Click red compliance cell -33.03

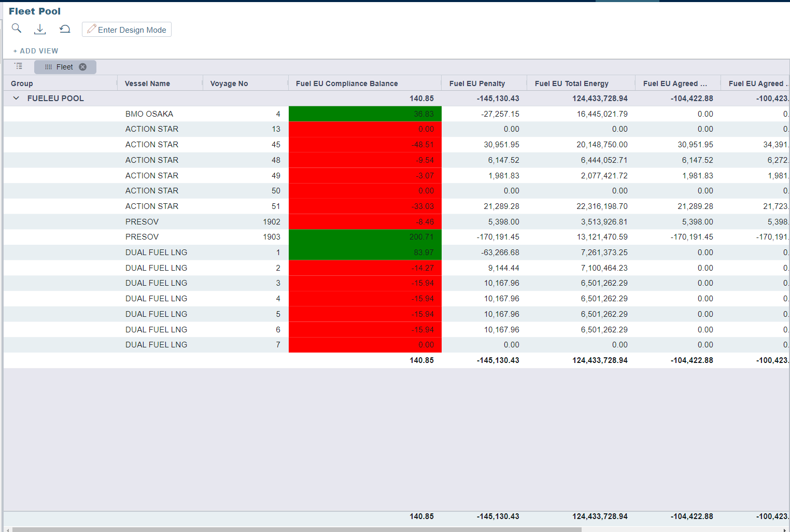point(365,206)
